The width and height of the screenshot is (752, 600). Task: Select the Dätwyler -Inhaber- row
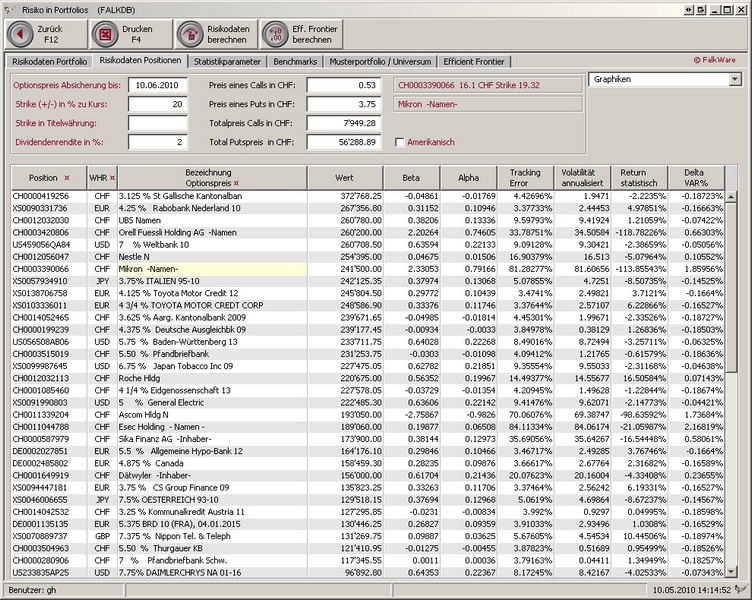(x=368, y=475)
